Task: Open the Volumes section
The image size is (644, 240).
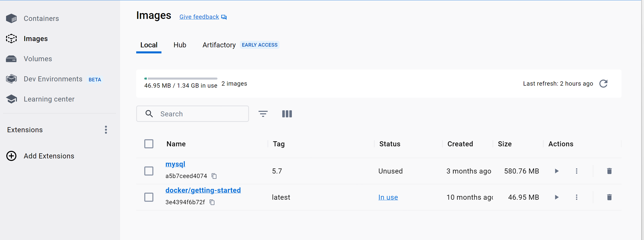Action: tap(38, 58)
